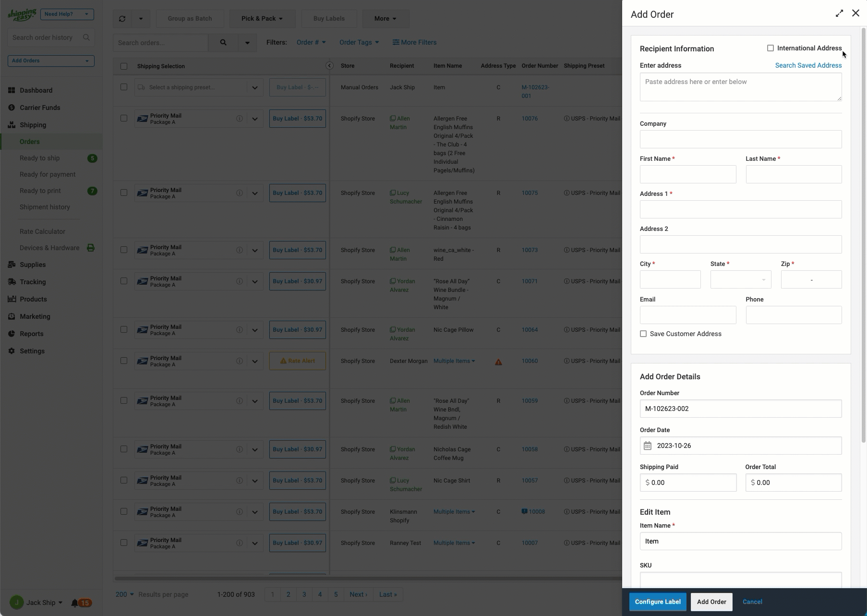
Task: Expand shipping preset options for order 10076
Action: point(255,119)
